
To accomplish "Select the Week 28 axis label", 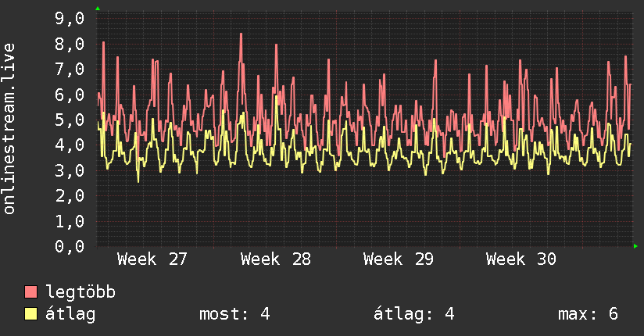I will click(276, 259).
